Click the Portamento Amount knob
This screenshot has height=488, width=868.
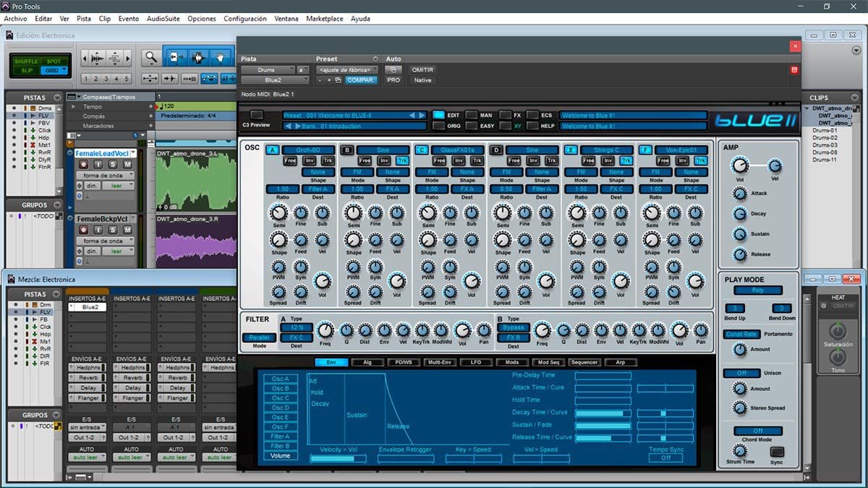pyautogui.click(x=739, y=349)
